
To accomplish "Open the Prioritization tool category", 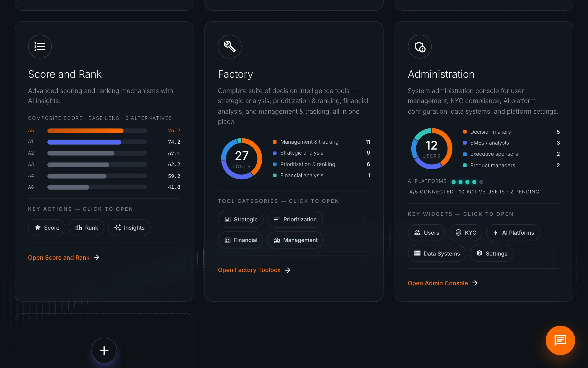I will (x=295, y=219).
